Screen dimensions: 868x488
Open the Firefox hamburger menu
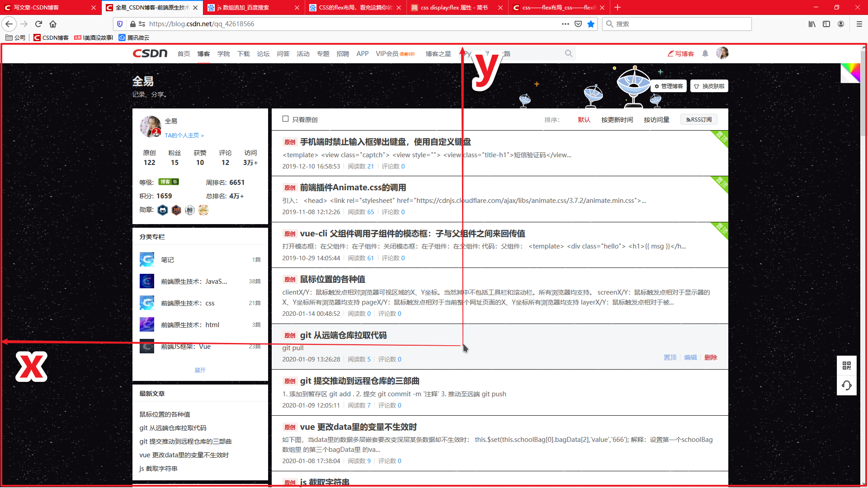tap(859, 24)
